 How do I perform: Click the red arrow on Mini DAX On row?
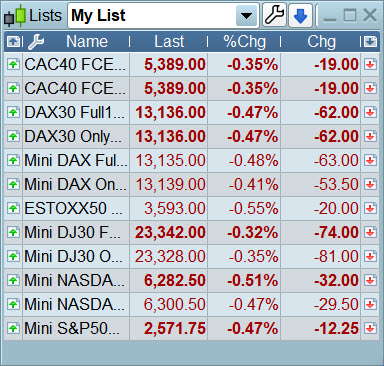click(370, 184)
